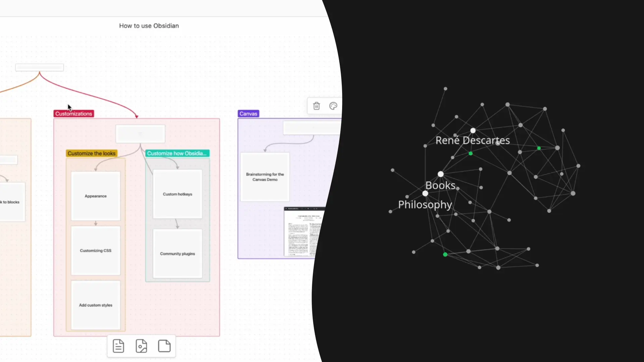The height and width of the screenshot is (362, 644).
Task: Click the 'k to blocks' card
Action: tap(12, 202)
